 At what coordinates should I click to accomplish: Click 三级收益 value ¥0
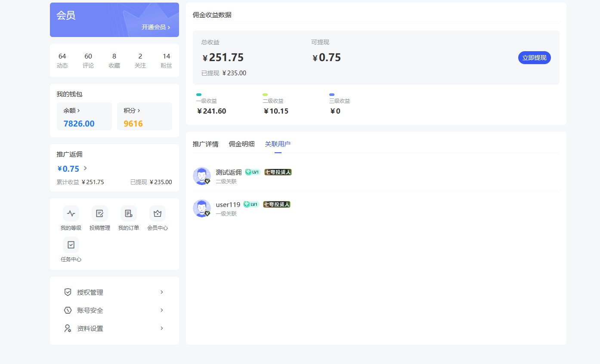(x=335, y=111)
